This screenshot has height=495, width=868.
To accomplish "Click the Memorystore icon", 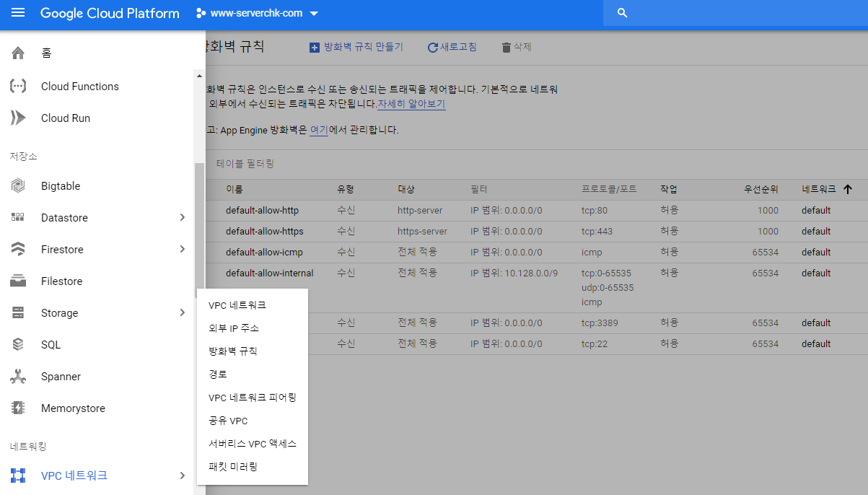I will click(x=18, y=408).
